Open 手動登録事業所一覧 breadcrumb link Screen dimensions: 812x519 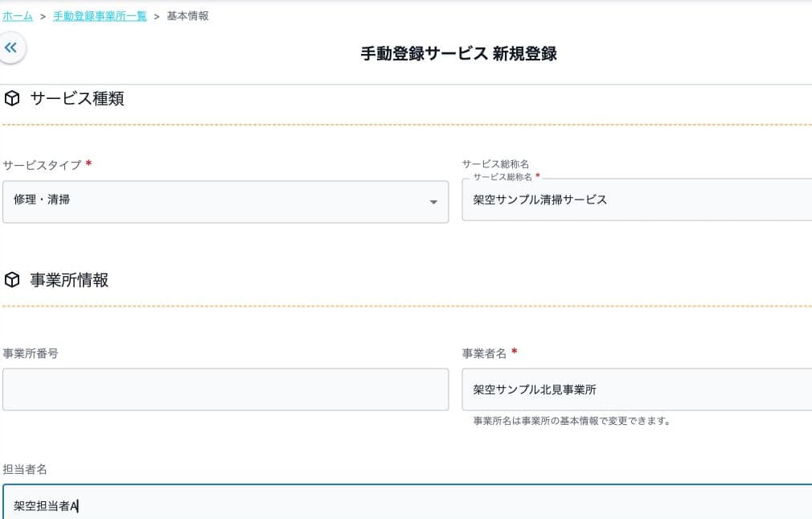100,16
